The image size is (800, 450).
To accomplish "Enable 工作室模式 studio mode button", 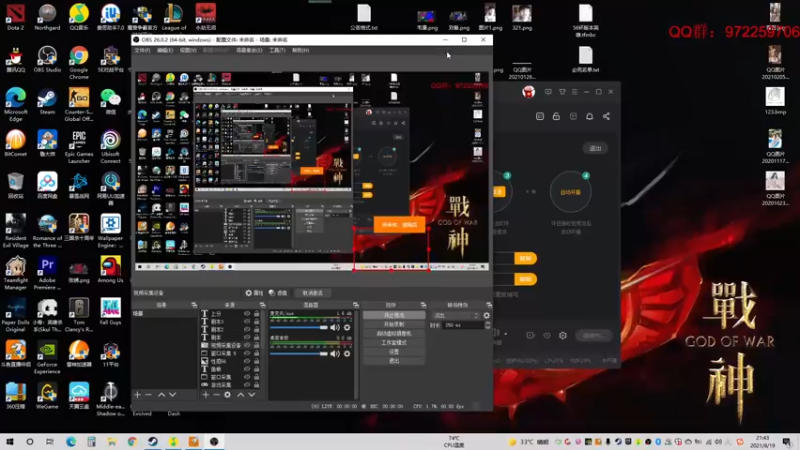I will coord(394,343).
